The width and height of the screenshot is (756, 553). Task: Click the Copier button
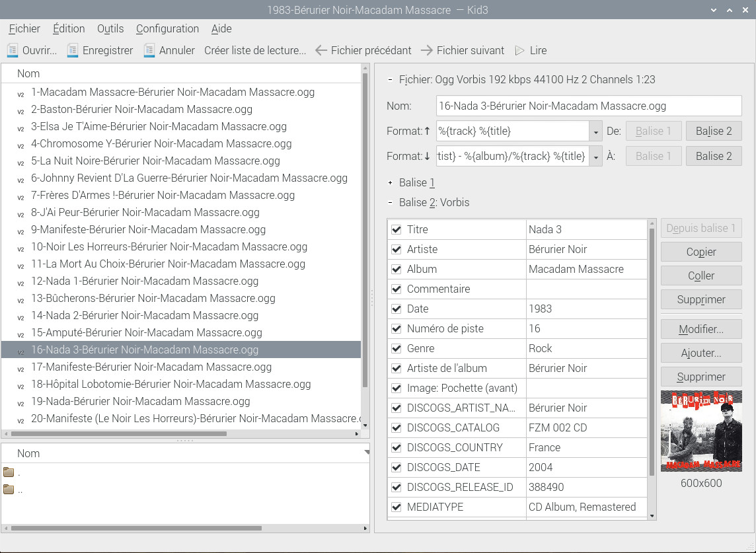click(701, 252)
